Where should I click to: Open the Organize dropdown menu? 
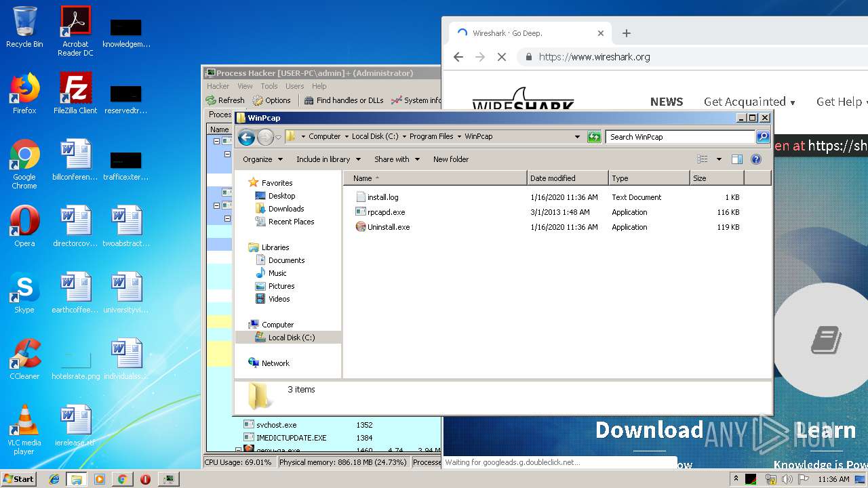pyautogui.click(x=262, y=159)
